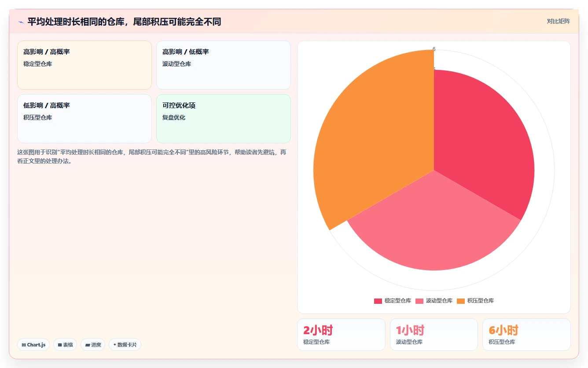The width and height of the screenshot is (588, 368).
Task: Click the axis label 6 atop chart
Action: coord(434,49)
